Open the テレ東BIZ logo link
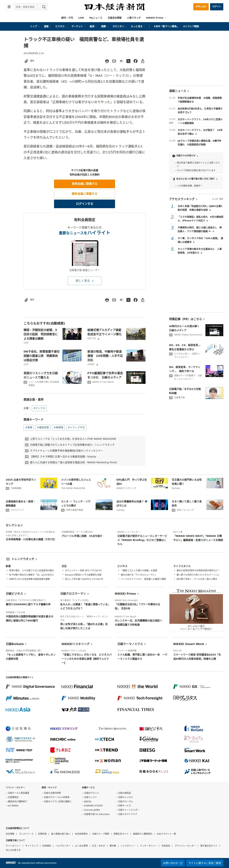Screen dimensions: 229x868 (x=61, y=750)
